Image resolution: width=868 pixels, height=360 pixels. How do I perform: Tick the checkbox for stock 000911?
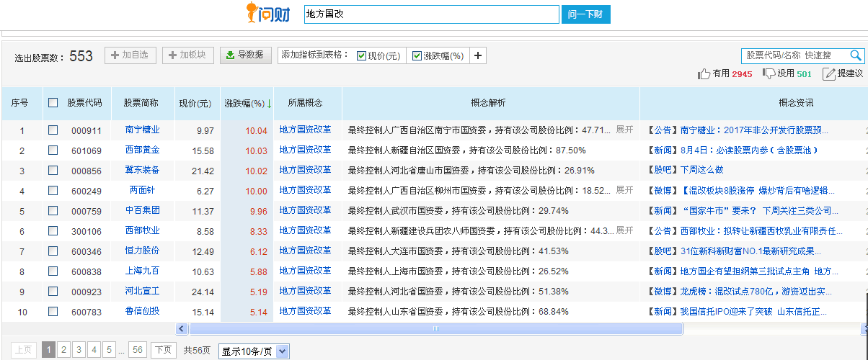pyautogui.click(x=53, y=130)
